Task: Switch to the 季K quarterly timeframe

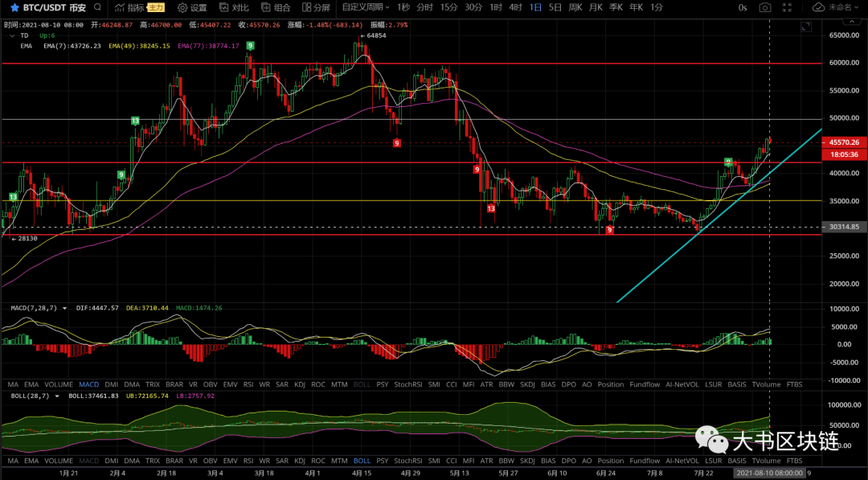Action: click(x=616, y=7)
